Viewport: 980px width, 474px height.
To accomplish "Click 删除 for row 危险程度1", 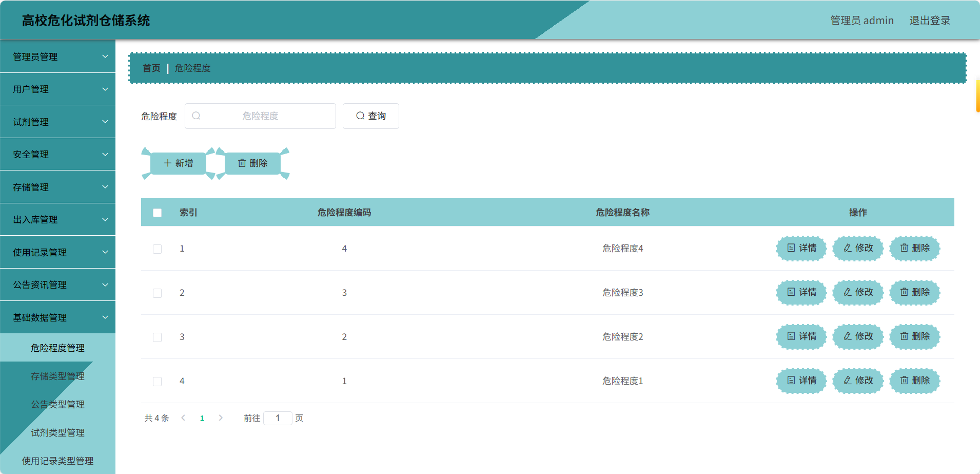I will 915,381.
